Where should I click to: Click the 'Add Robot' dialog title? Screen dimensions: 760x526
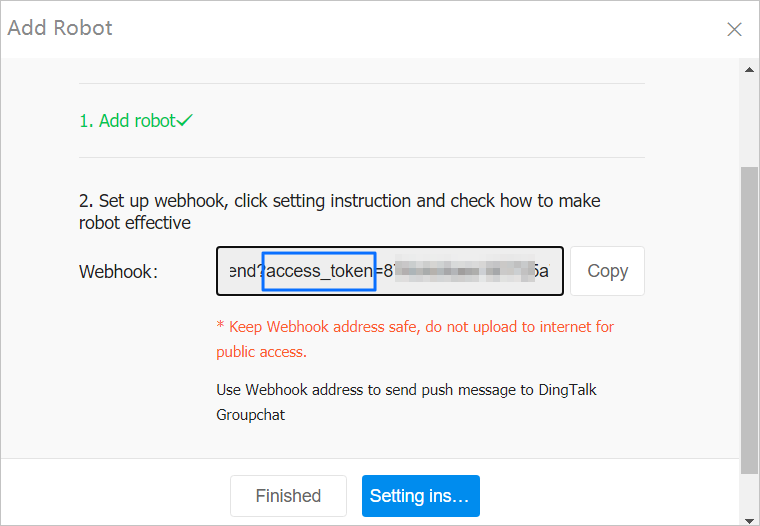click(x=60, y=28)
